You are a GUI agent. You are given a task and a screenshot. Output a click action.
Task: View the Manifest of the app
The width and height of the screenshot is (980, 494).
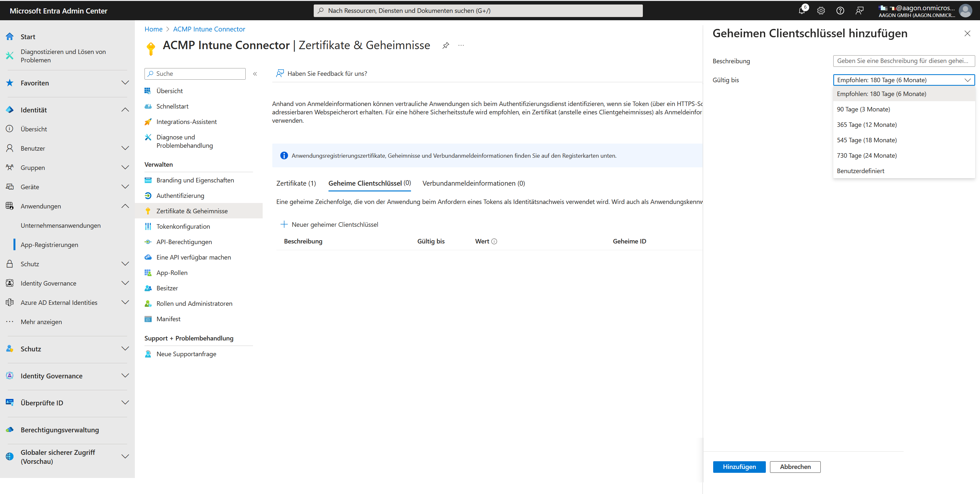pos(168,319)
